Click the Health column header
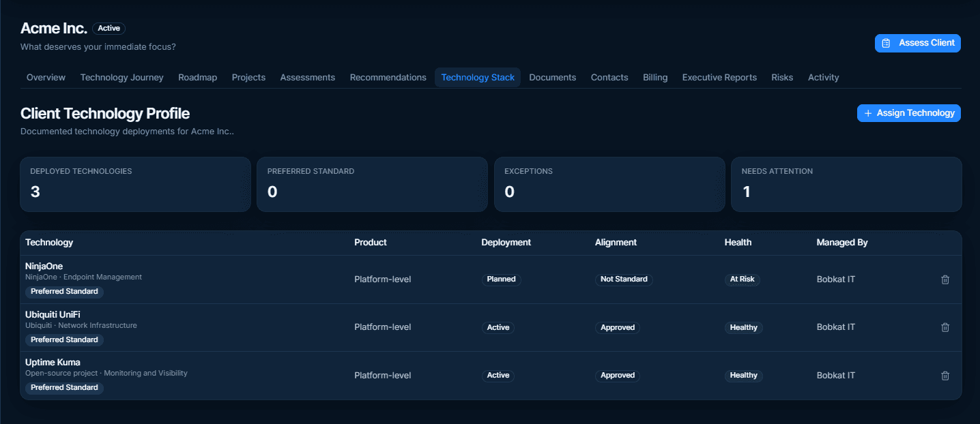 738,243
